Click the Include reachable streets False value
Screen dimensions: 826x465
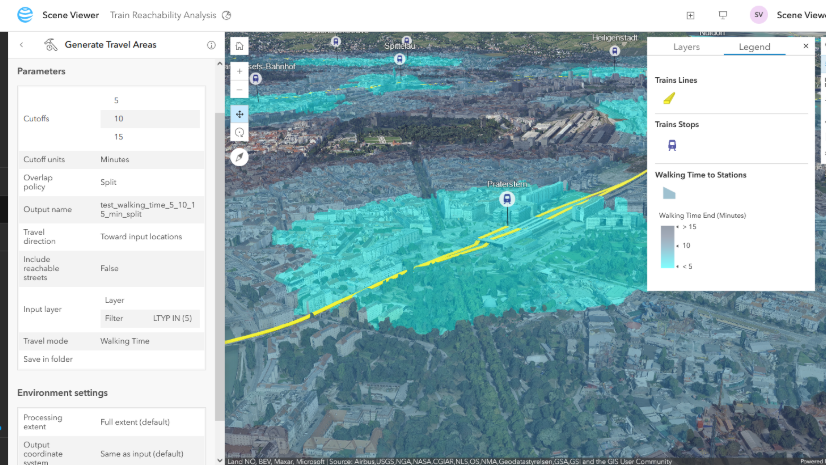click(x=109, y=269)
